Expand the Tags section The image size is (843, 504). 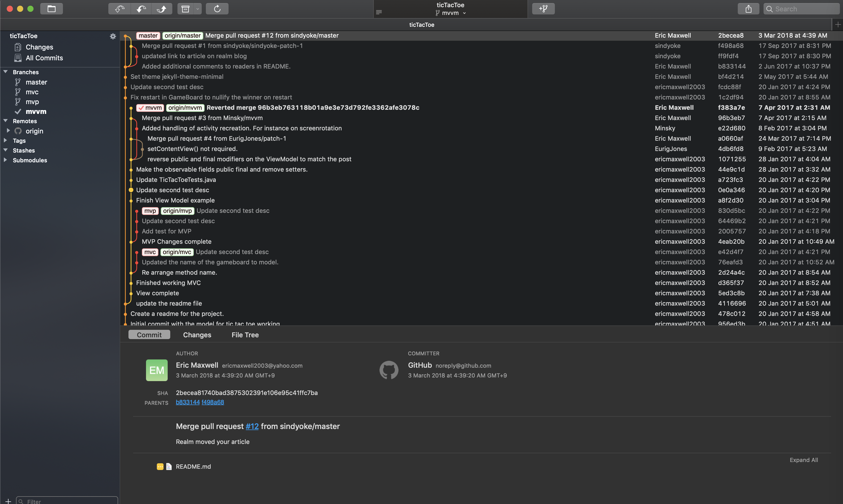[x=5, y=140]
